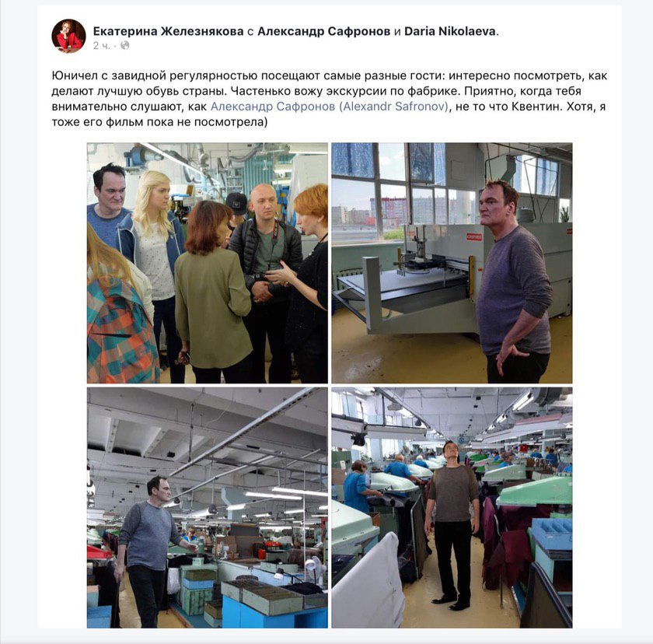Open tagged profile Александр Сафронов in header

[x=324, y=31]
